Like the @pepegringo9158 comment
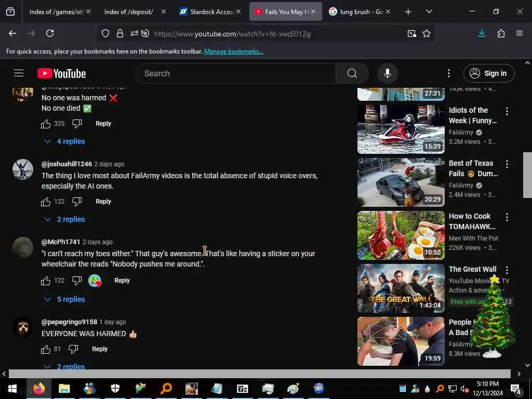Viewport: 532px width, 399px height. tap(46, 350)
